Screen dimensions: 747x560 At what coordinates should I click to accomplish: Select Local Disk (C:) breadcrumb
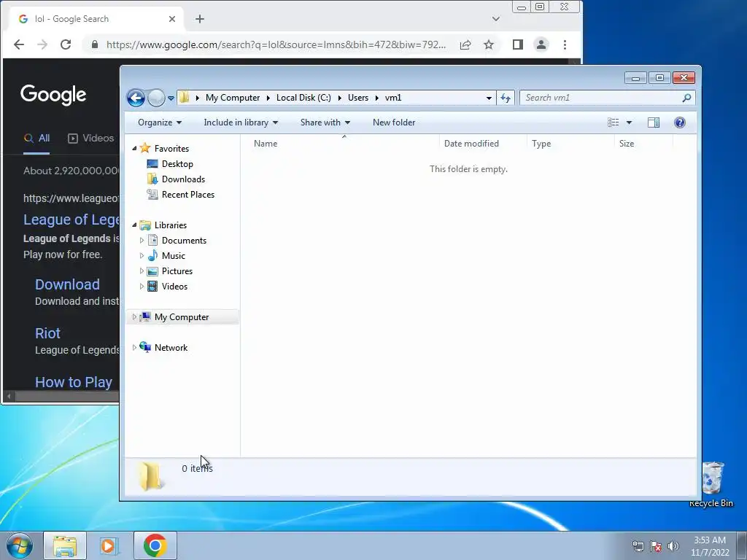tap(303, 98)
